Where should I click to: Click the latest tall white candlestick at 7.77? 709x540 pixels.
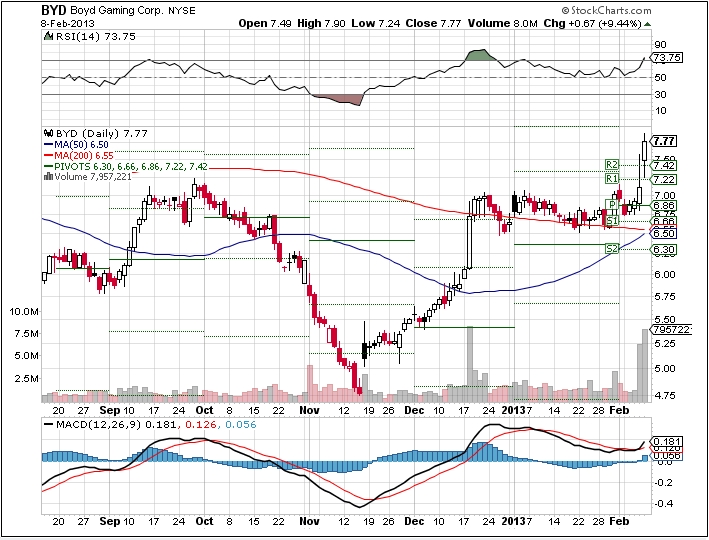coord(644,157)
